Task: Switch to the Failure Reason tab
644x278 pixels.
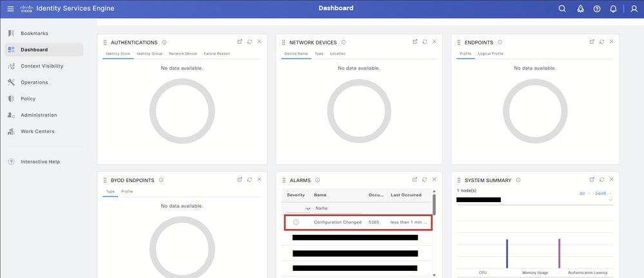Action: pyautogui.click(x=217, y=53)
